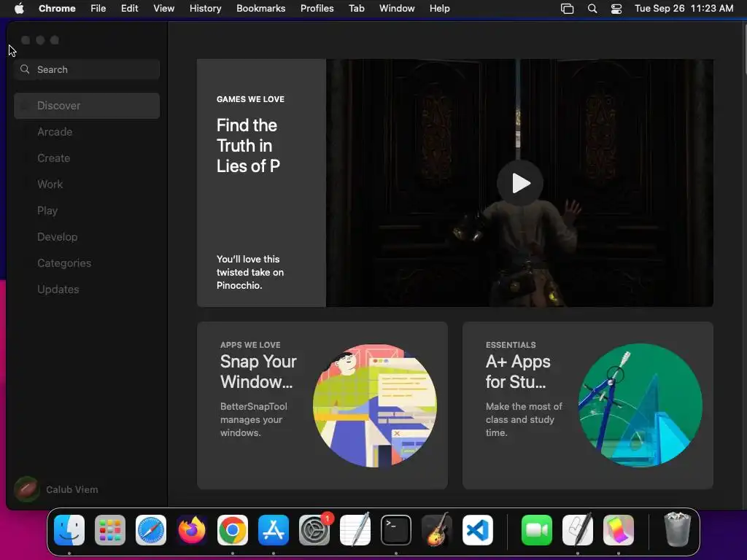Screen dimensions: 747x560
Task: Click the BetterSnapTool illustration thumbnail
Action: (374, 405)
